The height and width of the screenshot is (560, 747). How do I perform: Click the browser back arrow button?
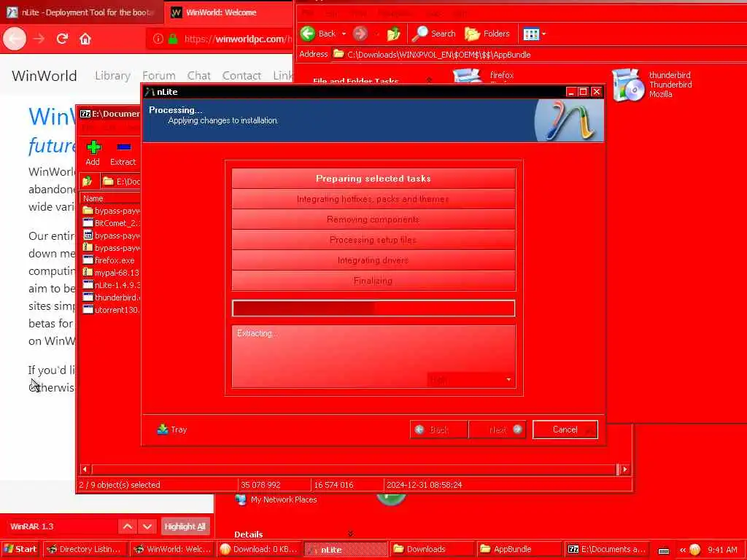[15, 39]
